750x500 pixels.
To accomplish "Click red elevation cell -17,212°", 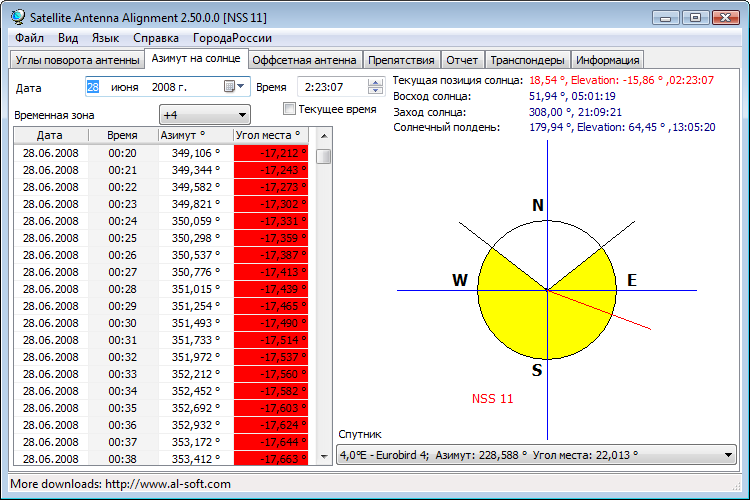I will (273, 153).
